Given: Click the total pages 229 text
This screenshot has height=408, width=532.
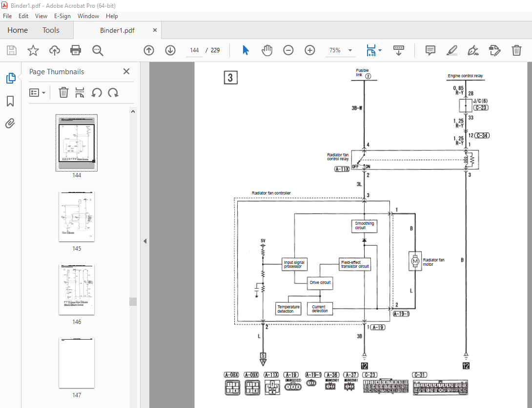Looking at the screenshot, I should [x=215, y=50].
